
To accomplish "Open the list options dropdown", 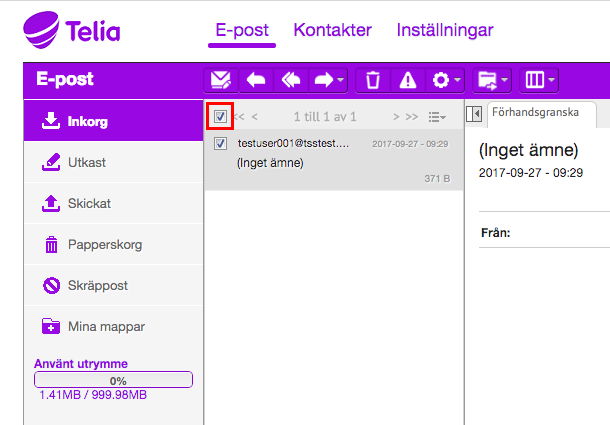I will point(437,117).
